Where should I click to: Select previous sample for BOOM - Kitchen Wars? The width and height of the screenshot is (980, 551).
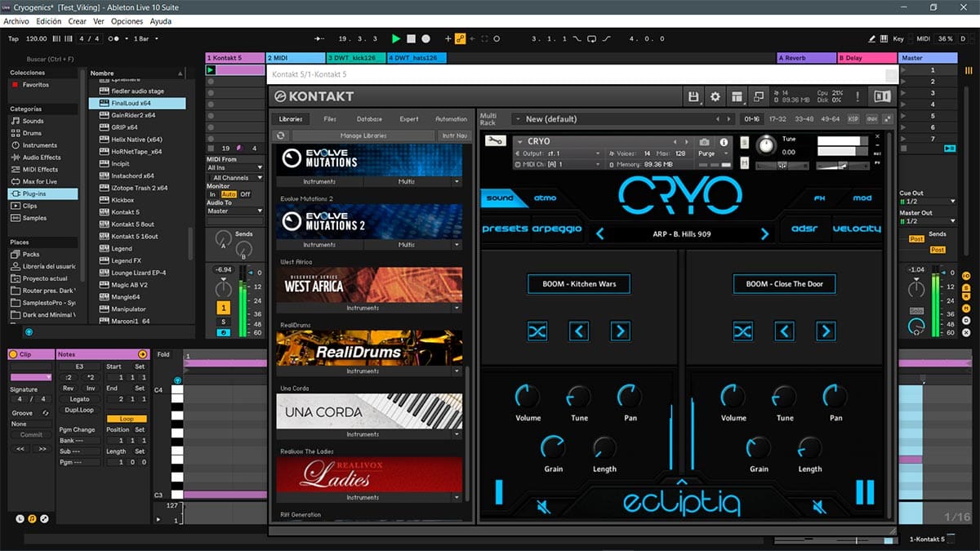coord(578,331)
